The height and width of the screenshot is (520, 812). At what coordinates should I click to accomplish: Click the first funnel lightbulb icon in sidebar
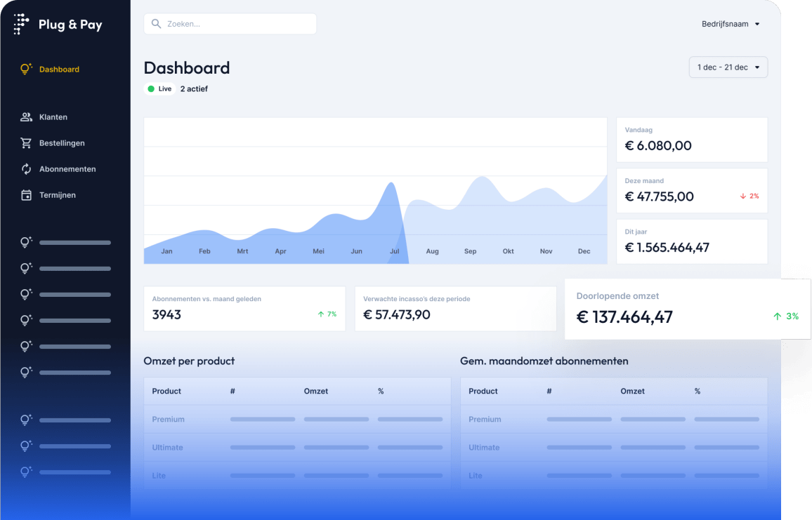[x=25, y=241]
